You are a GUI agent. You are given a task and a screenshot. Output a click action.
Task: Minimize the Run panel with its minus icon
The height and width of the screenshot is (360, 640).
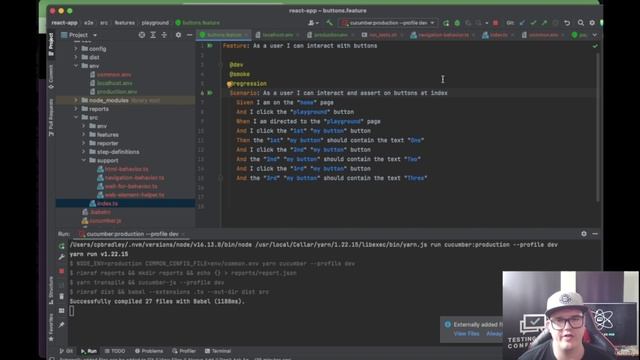pos(595,233)
